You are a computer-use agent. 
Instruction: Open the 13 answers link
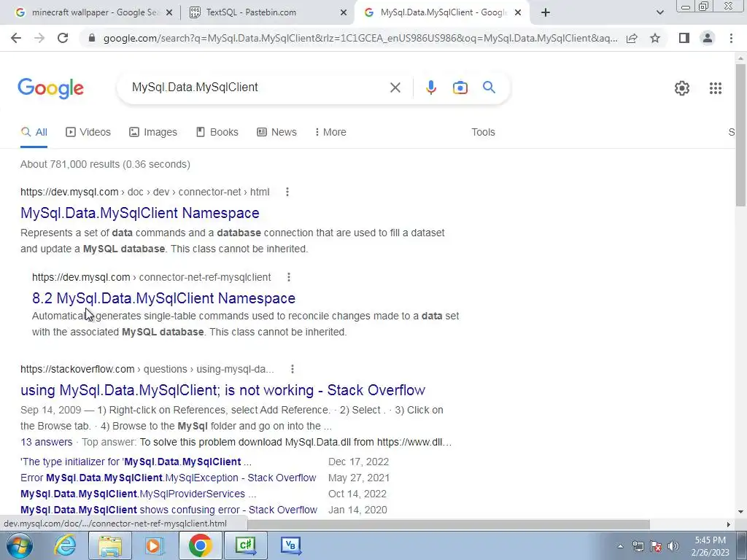[47, 442]
